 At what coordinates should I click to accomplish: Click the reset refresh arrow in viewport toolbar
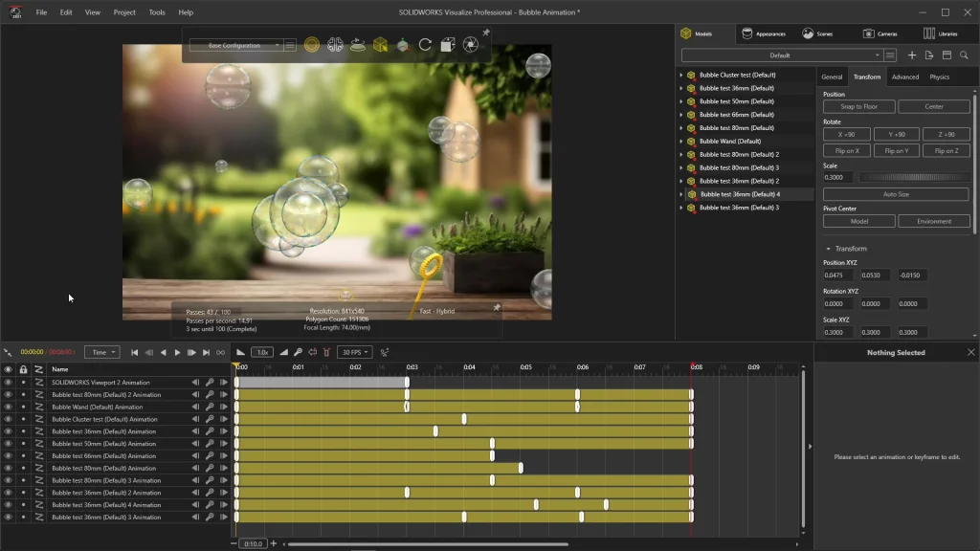click(x=425, y=45)
